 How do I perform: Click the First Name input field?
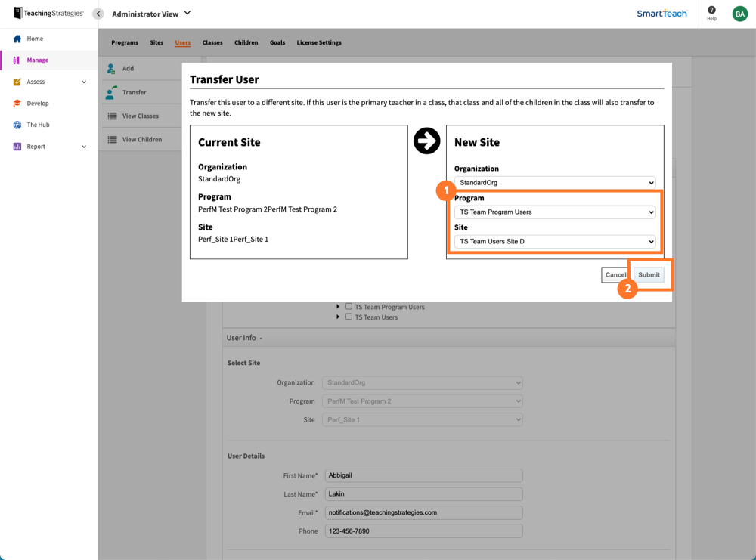[423, 475]
